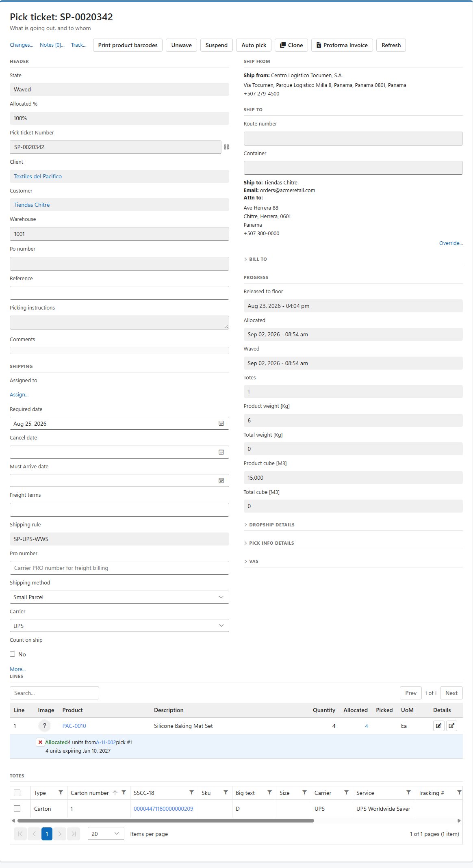
Task: Expand the VAS section
Action: click(x=251, y=561)
